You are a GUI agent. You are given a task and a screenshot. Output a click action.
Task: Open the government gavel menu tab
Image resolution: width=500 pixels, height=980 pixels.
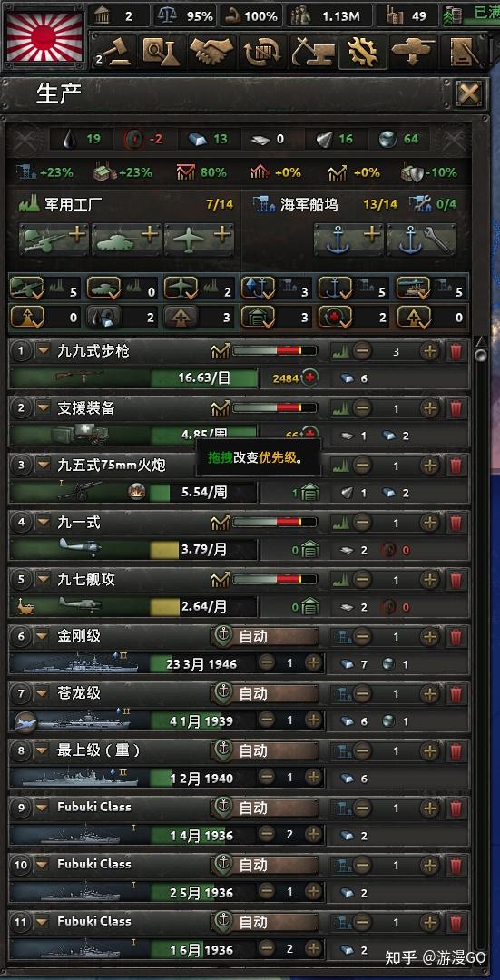112,52
